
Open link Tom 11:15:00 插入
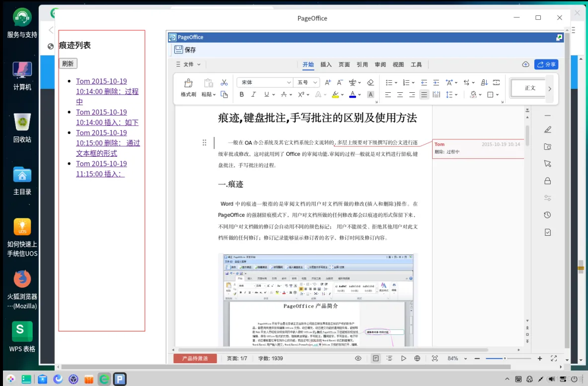pos(102,169)
